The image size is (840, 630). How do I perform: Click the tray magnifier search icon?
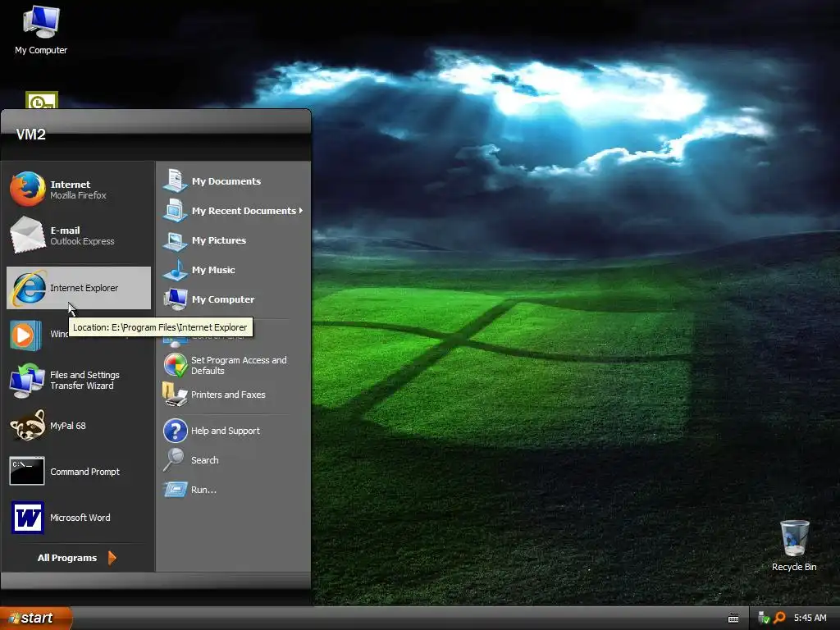(x=779, y=618)
